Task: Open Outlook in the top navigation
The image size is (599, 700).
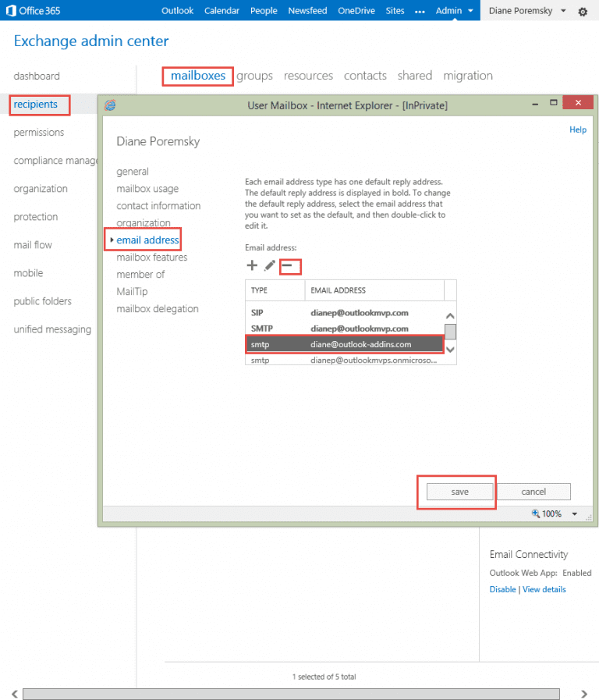Action: point(178,11)
